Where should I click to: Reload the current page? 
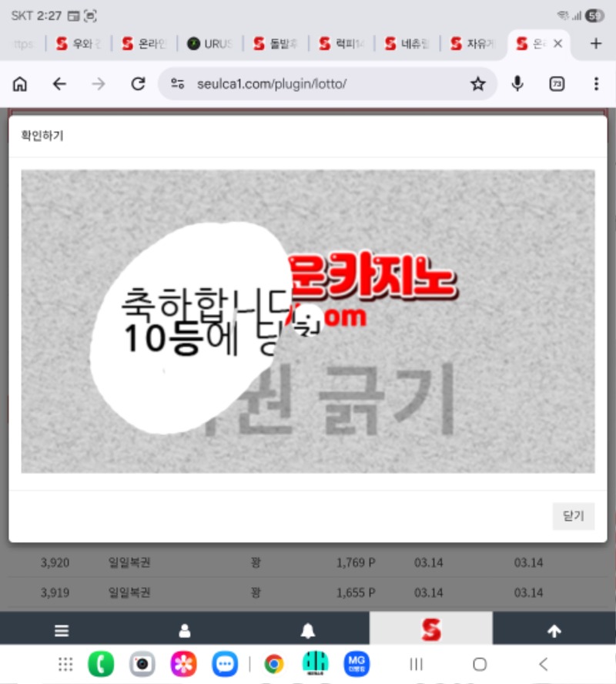[138, 84]
